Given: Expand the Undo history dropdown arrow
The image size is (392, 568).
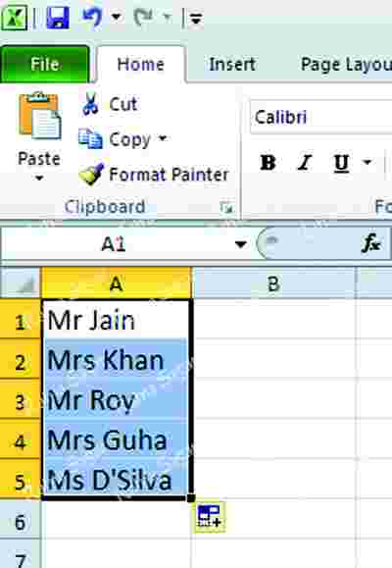Looking at the screenshot, I should pos(117,17).
